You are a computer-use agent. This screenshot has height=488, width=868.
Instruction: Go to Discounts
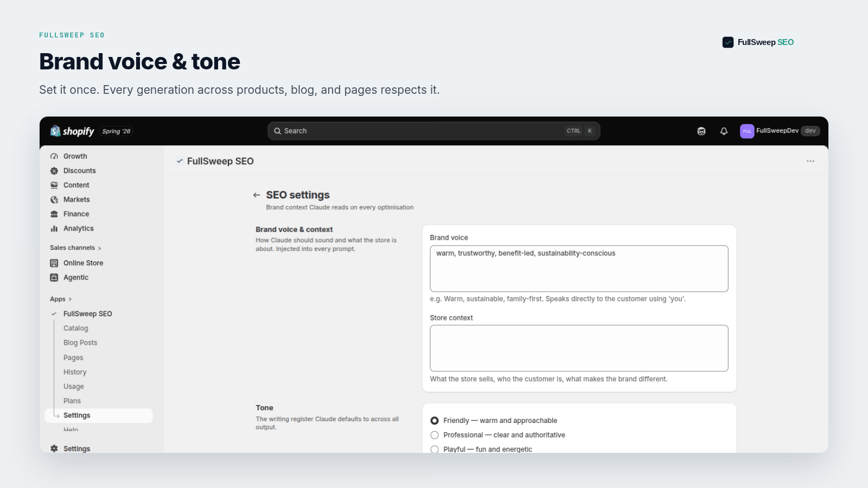(80, 171)
